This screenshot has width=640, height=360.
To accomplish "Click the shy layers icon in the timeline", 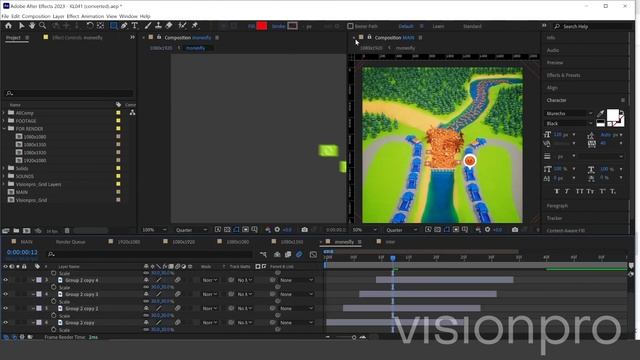I will (277, 254).
